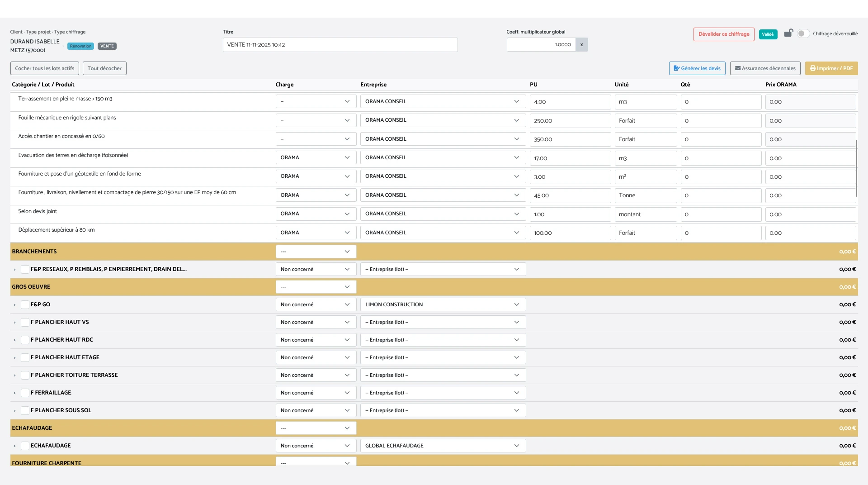Expand the F PLANCHER HAUT VS row
Image resolution: width=868 pixels, height=485 pixels.
pyautogui.click(x=15, y=323)
